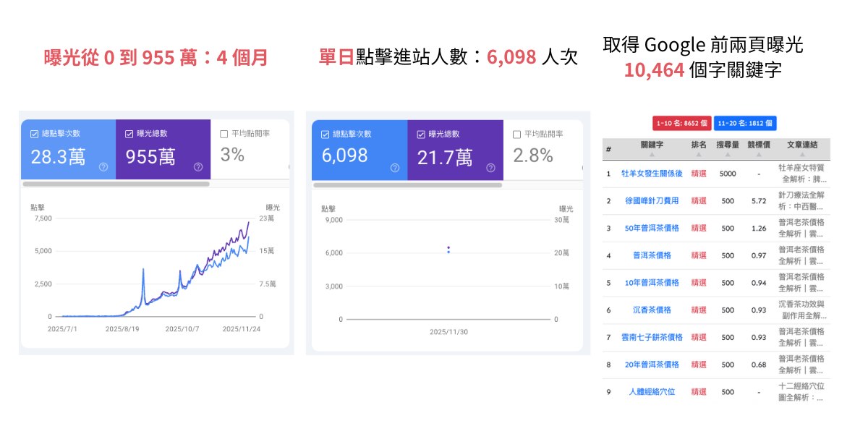Select the red 1-10 名 tab
The height and width of the screenshot is (434, 868).
[x=681, y=124]
